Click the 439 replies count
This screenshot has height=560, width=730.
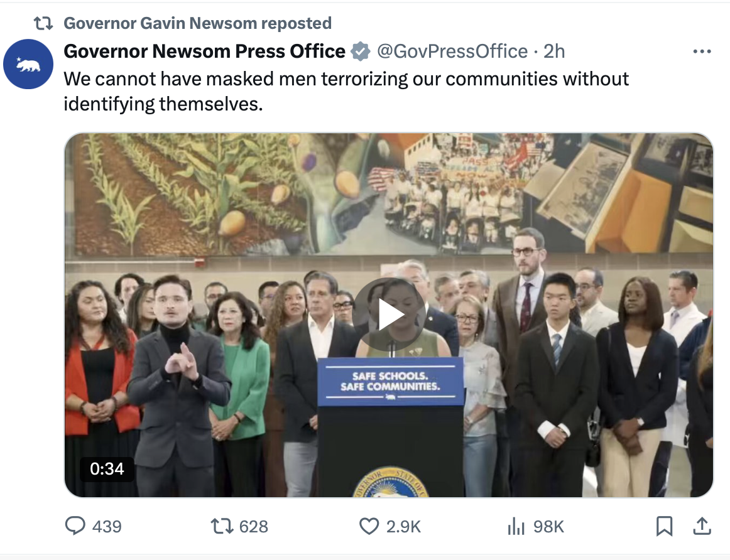[x=107, y=526]
